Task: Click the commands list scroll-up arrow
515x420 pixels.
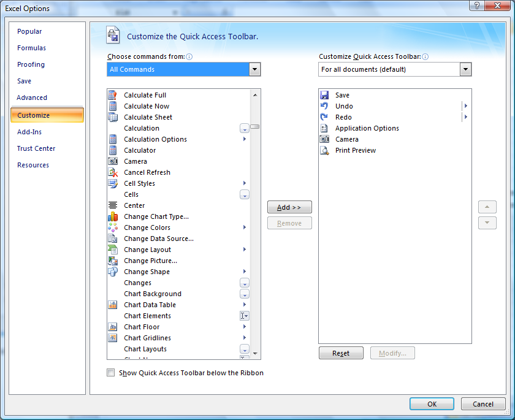Action: (x=255, y=95)
